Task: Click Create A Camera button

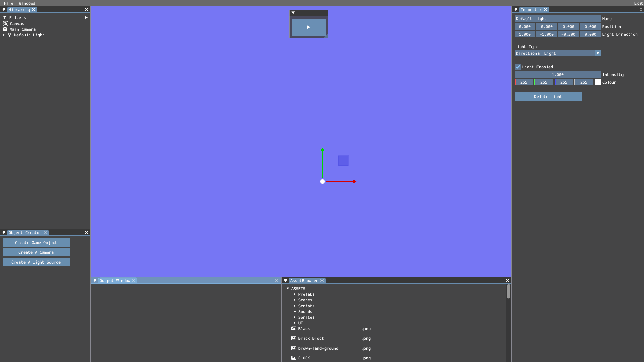Action: click(x=36, y=252)
